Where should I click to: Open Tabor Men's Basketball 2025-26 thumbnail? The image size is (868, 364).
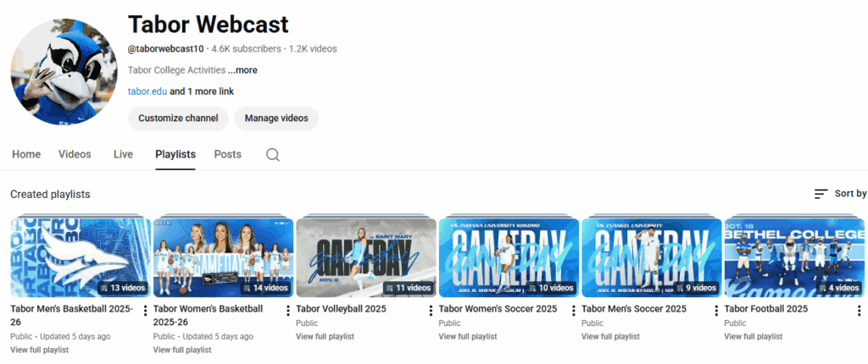[81, 258]
